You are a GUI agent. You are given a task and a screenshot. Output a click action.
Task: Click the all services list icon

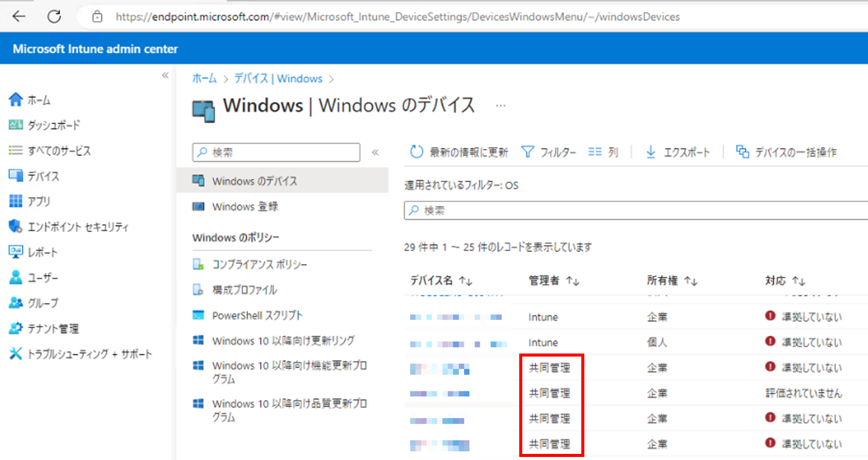tap(16, 150)
